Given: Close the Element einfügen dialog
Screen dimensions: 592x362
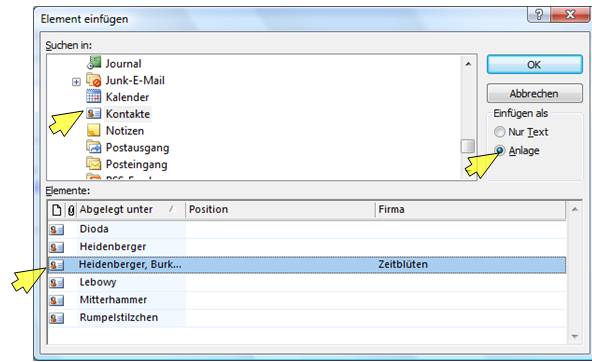Looking at the screenshot, I should point(570,15).
